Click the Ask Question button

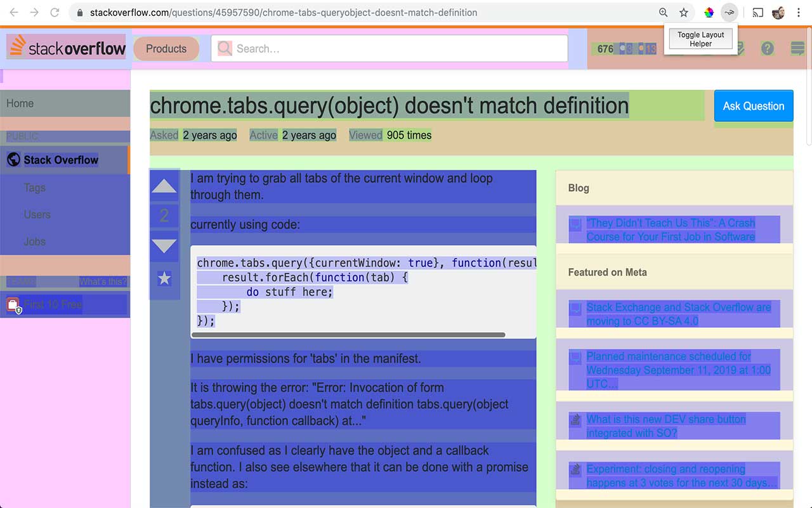[x=754, y=106]
